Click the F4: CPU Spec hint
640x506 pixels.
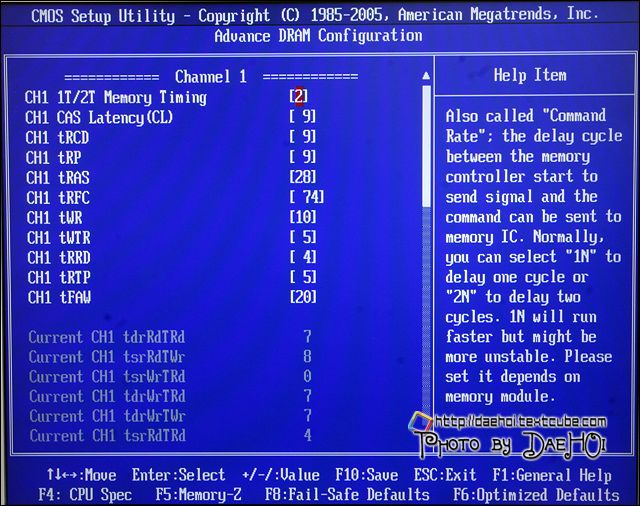(85, 495)
